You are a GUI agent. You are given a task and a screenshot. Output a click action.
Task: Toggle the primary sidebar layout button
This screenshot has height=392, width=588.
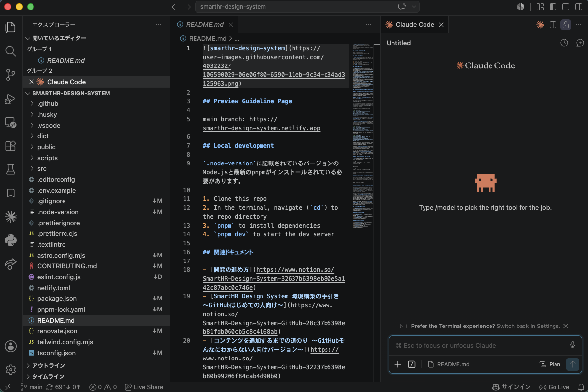coord(553,7)
